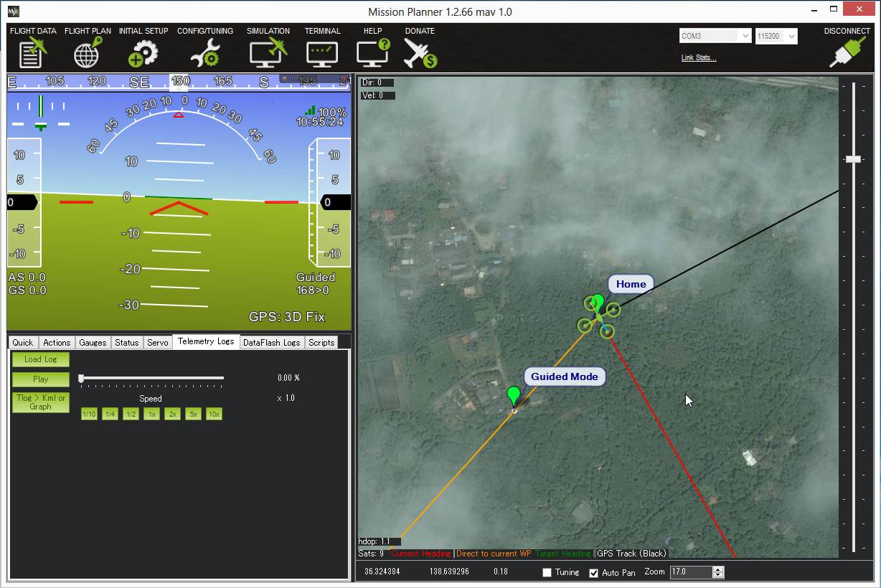Open the Link Stats link
The width and height of the screenshot is (881, 588).
tap(698, 57)
